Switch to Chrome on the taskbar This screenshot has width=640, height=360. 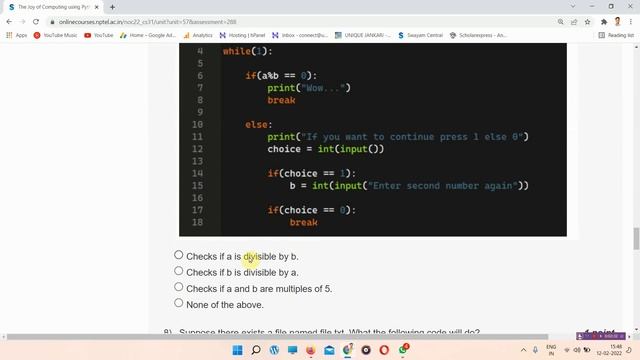click(x=348, y=350)
